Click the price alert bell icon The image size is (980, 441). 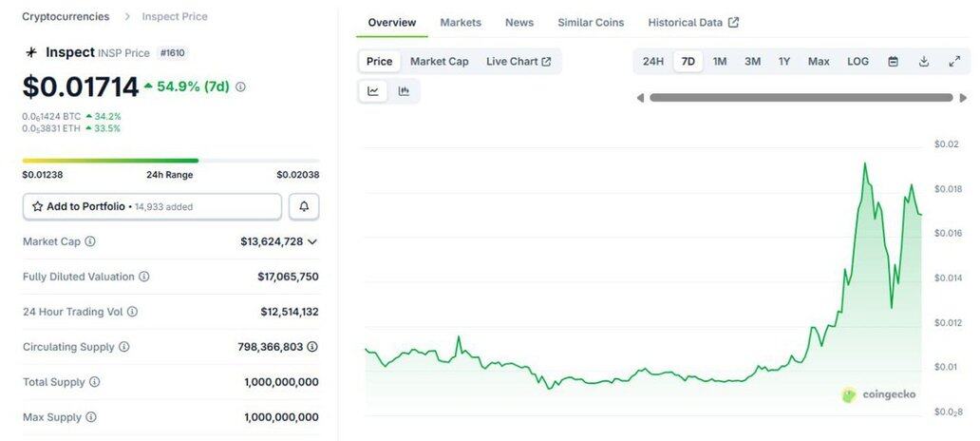[x=304, y=206]
